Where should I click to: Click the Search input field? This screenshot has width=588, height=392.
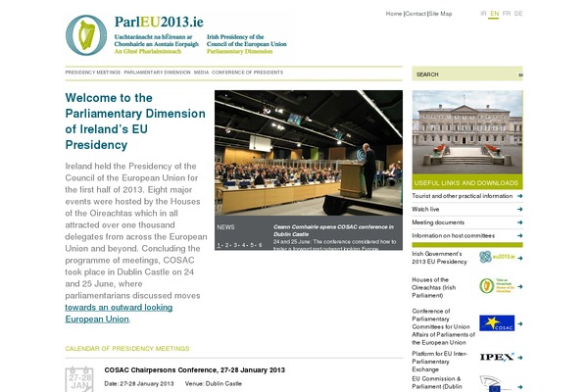(465, 74)
